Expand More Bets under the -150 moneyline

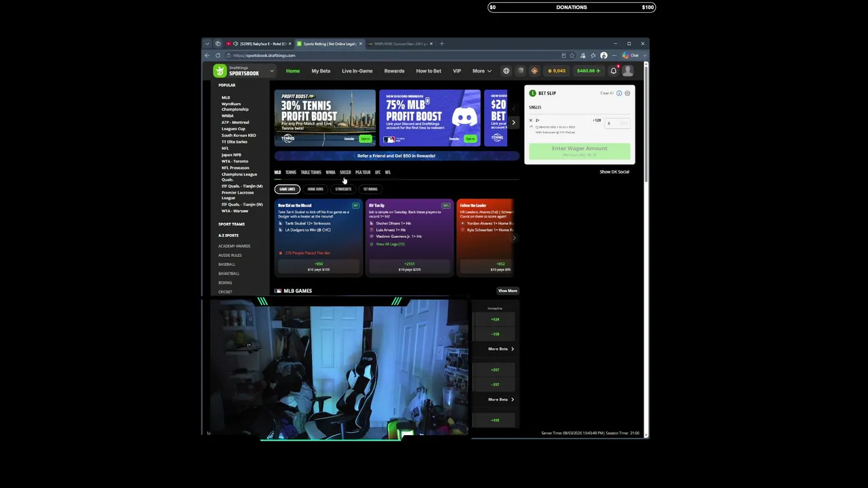500,349
